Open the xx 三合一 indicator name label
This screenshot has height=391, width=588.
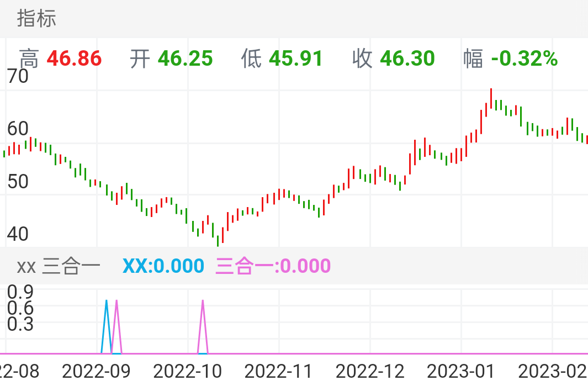coord(59,266)
